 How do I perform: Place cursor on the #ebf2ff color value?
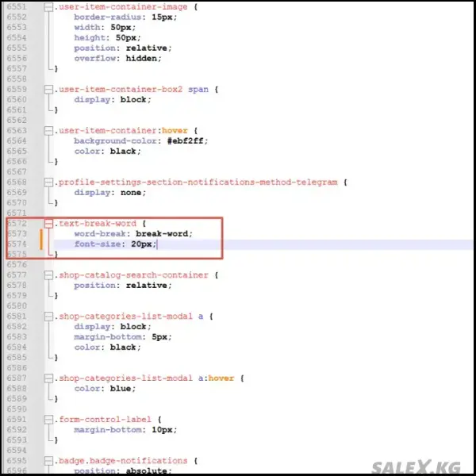[187, 140]
